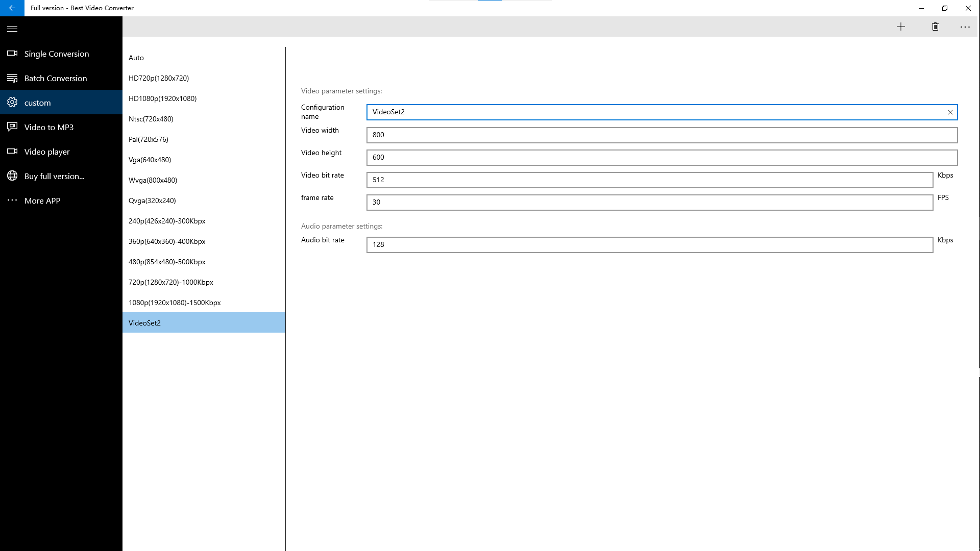980x551 pixels.
Task: Open Batch Conversion page
Action: [x=61, y=78]
